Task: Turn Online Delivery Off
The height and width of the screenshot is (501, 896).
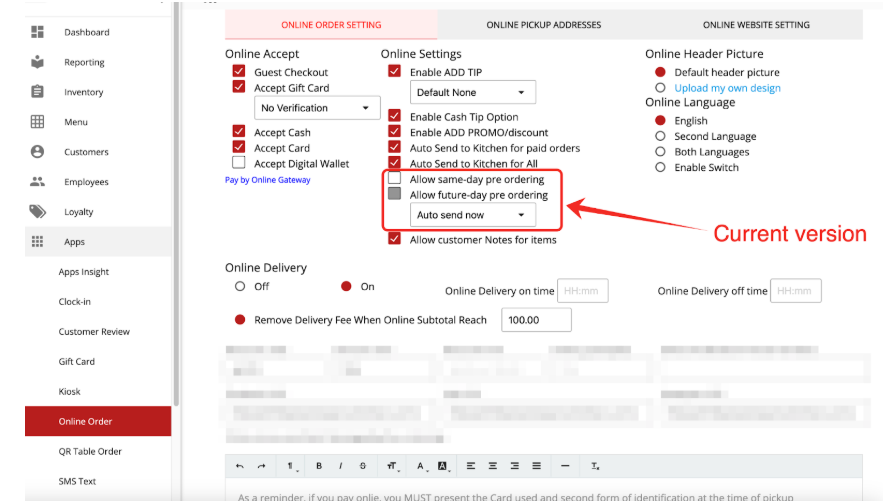Action: click(240, 286)
